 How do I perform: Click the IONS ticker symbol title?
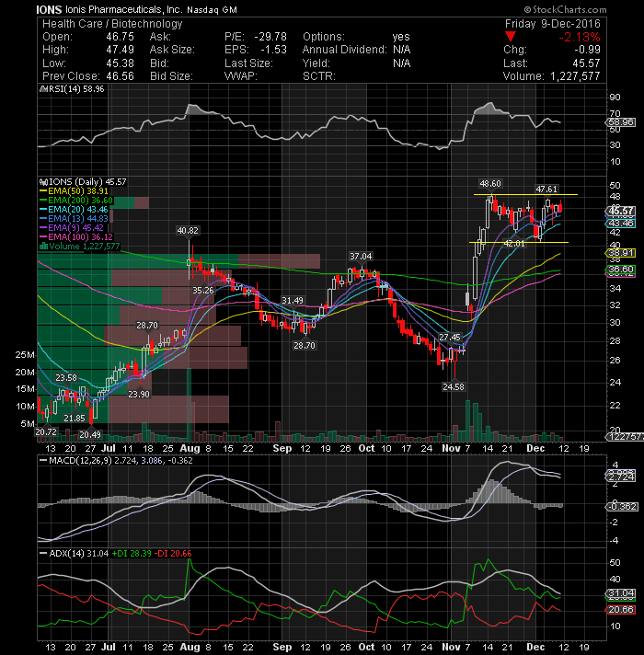click(x=49, y=9)
